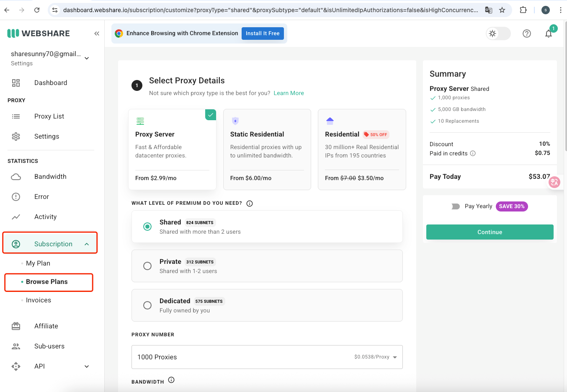Click the translate page icon

pos(489,10)
